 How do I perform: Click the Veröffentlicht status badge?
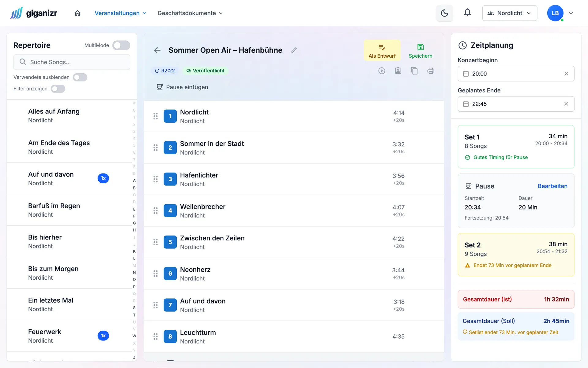click(x=205, y=71)
